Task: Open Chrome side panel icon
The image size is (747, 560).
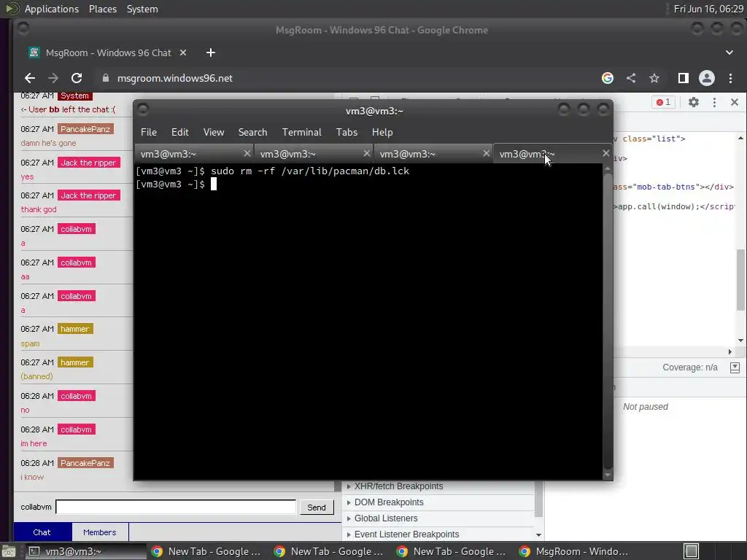Action: [683, 78]
